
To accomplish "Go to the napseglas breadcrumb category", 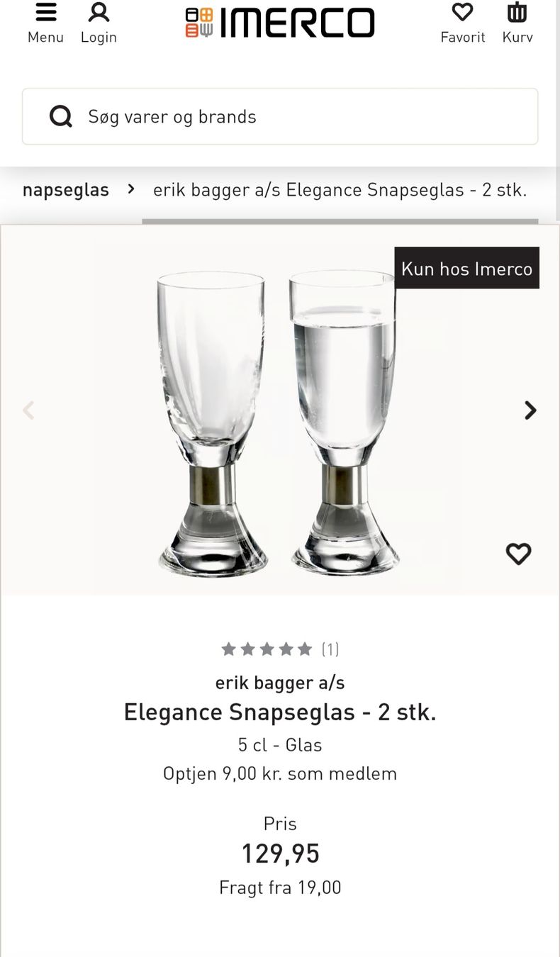I will [x=66, y=190].
